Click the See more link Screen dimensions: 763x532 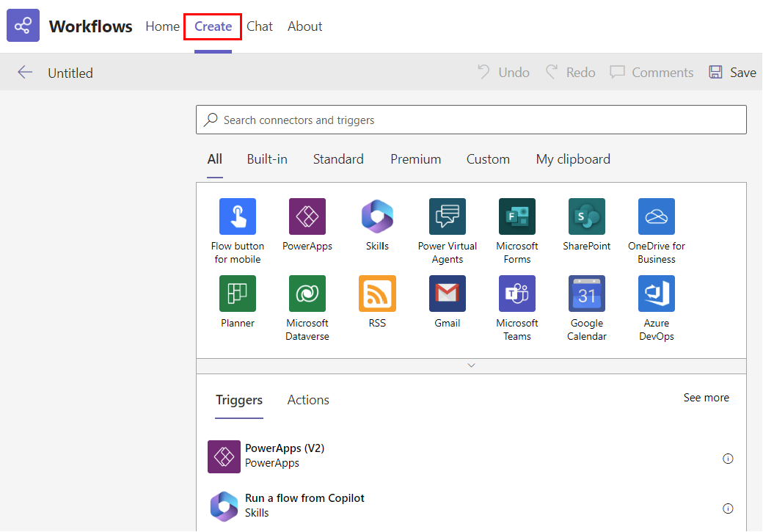pyautogui.click(x=706, y=397)
